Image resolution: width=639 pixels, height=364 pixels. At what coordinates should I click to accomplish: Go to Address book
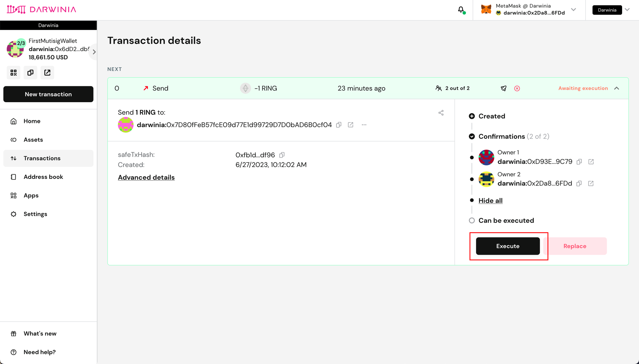pyautogui.click(x=43, y=177)
